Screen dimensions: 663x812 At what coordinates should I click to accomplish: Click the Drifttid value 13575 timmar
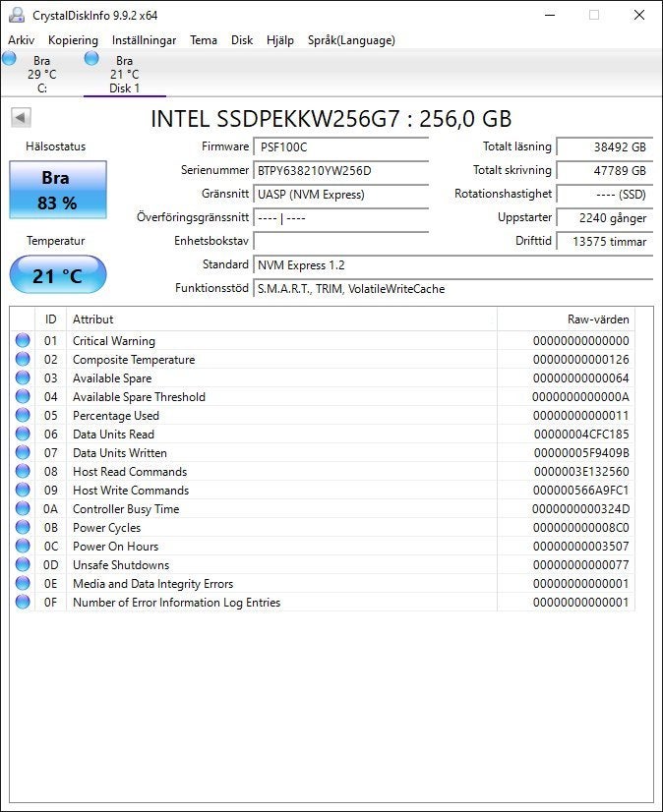pyautogui.click(x=604, y=241)
